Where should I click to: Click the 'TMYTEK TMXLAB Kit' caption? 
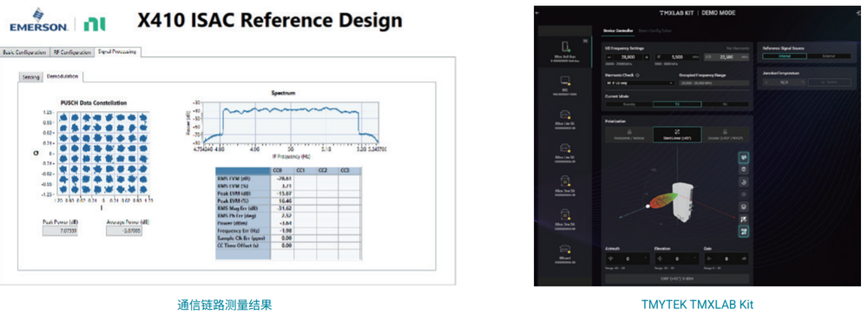point(697,305)
